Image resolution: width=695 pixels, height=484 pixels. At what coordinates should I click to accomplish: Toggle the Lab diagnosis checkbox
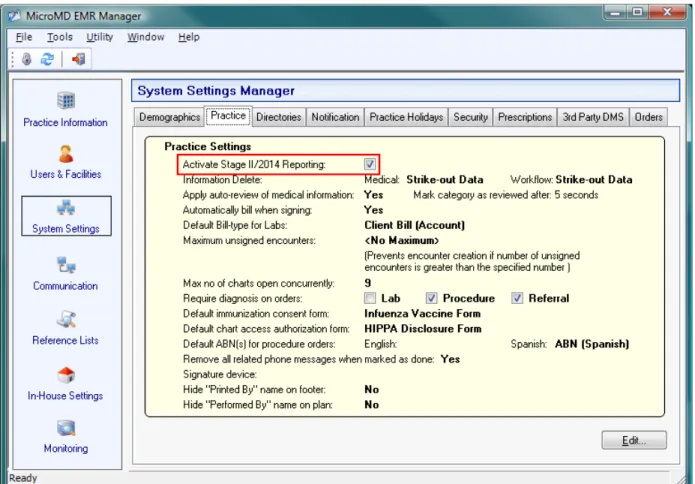tap(370, 298)
